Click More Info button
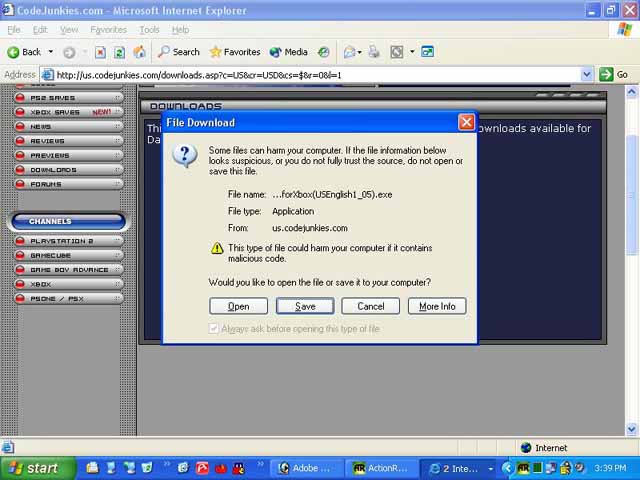Screen dimensions: 640x480 pyautogui.click(x=437, y=306)
